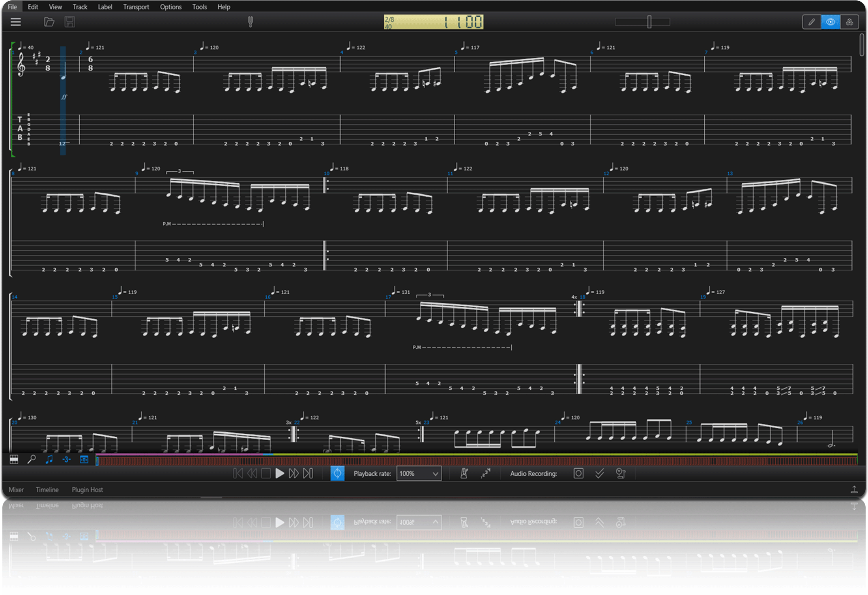This screenshot has height=595, width=868.
Task: Select the zoom magnifier tool
Action: (x=32, y=459)
